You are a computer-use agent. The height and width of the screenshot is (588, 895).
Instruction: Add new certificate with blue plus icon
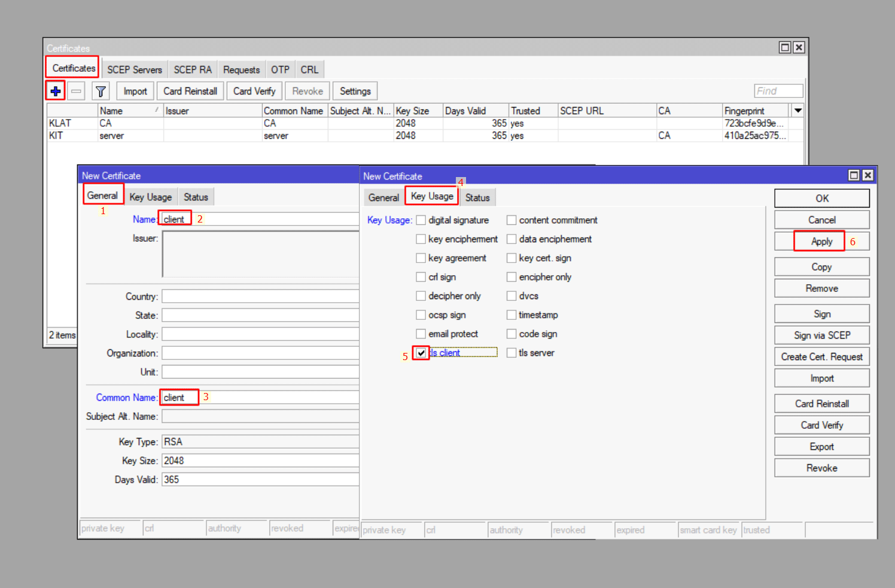pyautogui.click(x=56, y=91)
